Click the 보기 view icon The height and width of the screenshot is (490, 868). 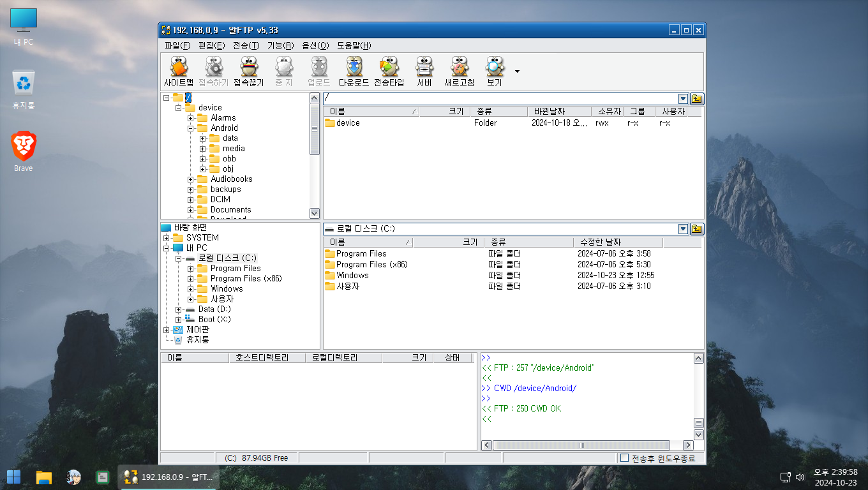(494, 71)
